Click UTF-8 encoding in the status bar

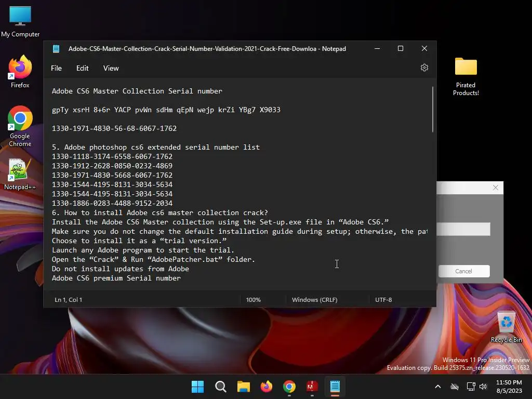tap(383, 300)
